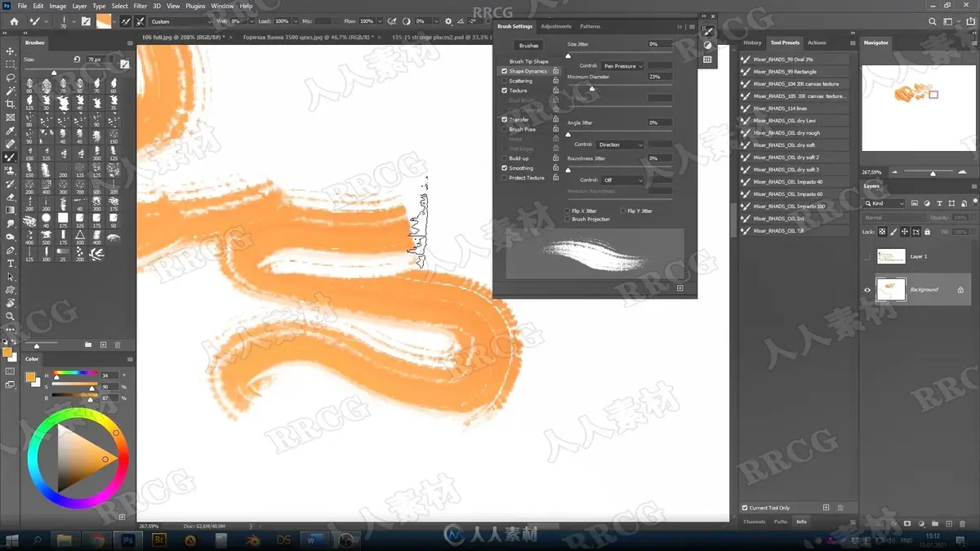Open the Filter menu

(x=140, y=6)
